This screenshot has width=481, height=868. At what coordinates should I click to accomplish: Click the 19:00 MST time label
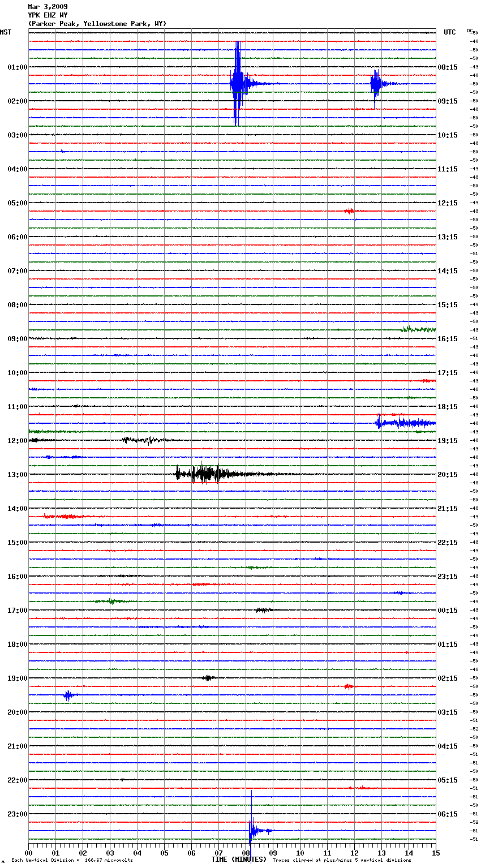[x=18, y=678]
